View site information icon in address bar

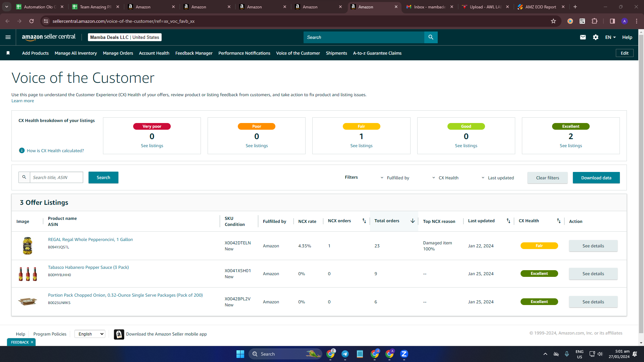coord(46,21)
